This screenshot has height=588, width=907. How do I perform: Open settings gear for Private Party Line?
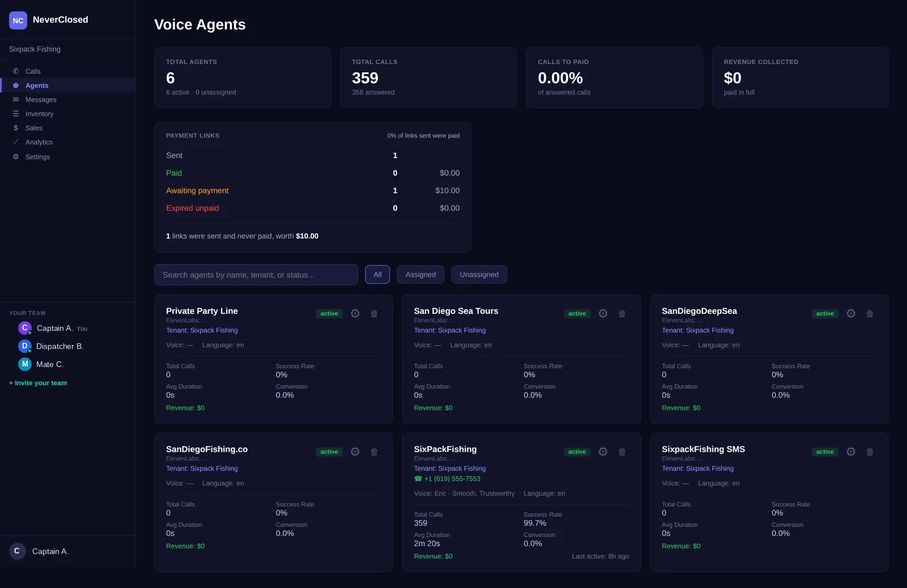coord(355,313)
